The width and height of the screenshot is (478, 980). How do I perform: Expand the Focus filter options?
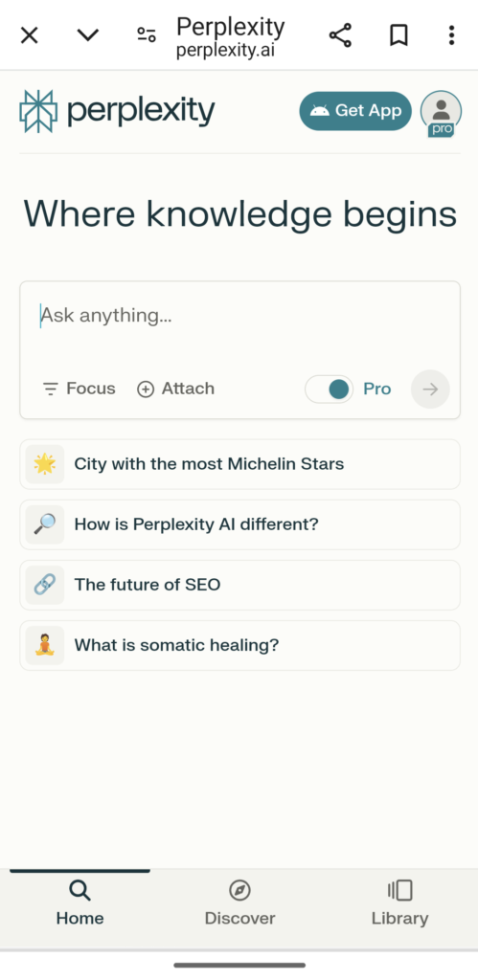point(79,389)
